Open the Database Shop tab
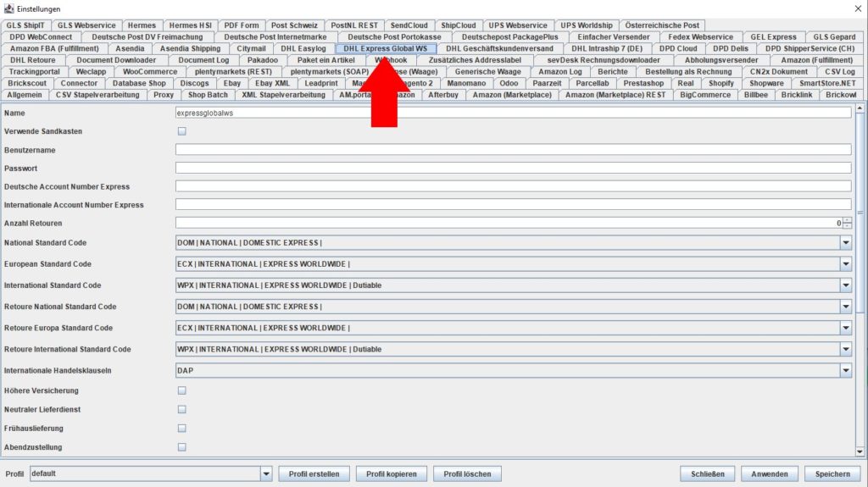868x487 pixels. [x=139, y=84]
